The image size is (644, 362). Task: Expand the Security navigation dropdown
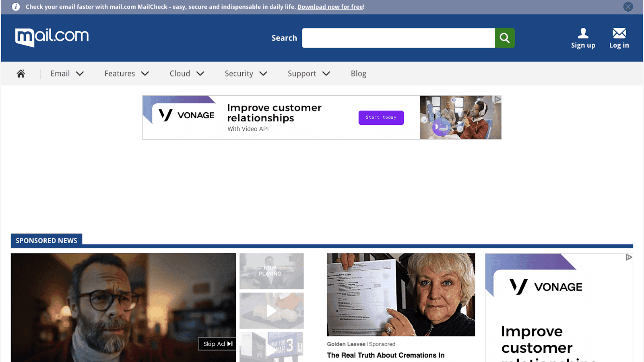(x=246, y=73)
